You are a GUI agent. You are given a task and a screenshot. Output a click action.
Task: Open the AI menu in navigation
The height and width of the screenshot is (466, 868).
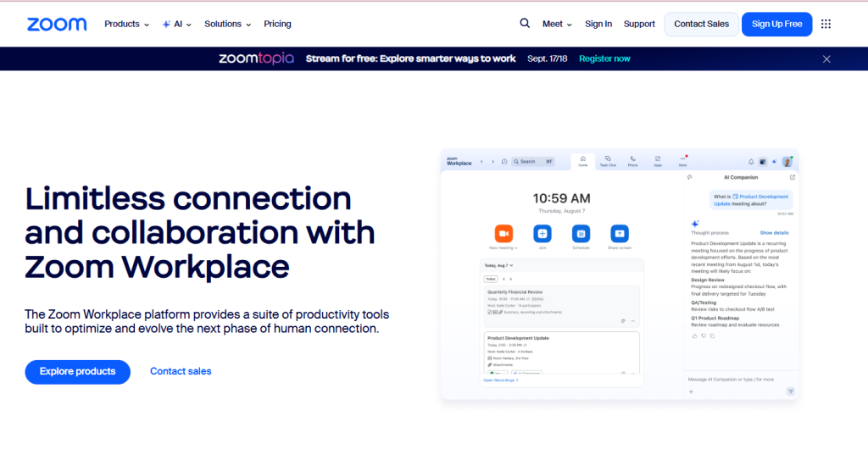(177, 24)
